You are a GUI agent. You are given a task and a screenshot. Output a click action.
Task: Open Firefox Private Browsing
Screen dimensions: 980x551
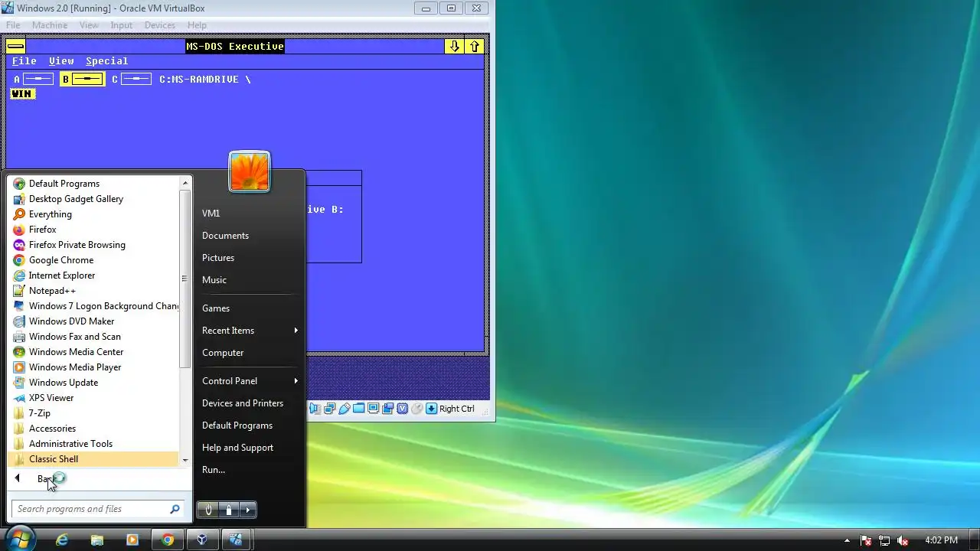pos(94,245)
